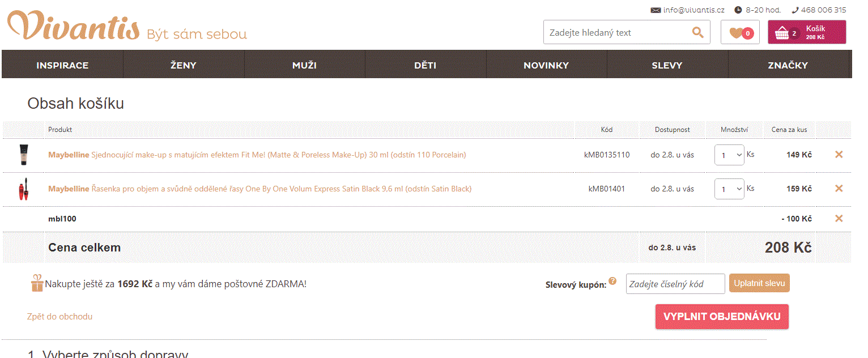Remove the Maybelline mascara item

pyautogui.click(x=839, y=188)
